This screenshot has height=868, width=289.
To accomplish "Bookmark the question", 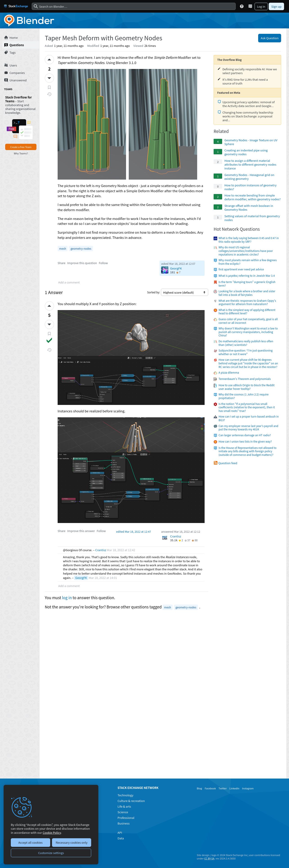I will 49,87.
